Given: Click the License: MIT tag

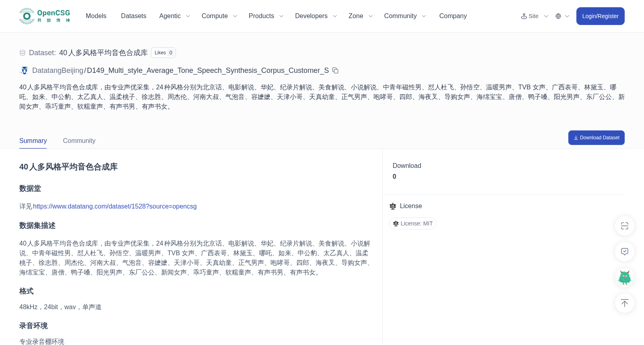Looking at the screenshot, I should (413, 223).
